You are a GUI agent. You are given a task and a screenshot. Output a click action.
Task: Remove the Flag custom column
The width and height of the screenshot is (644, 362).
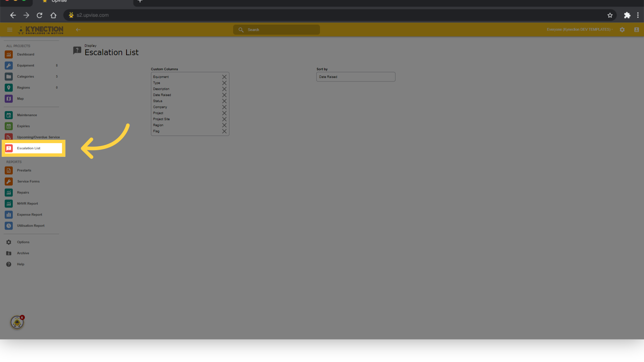pos(224,131)
